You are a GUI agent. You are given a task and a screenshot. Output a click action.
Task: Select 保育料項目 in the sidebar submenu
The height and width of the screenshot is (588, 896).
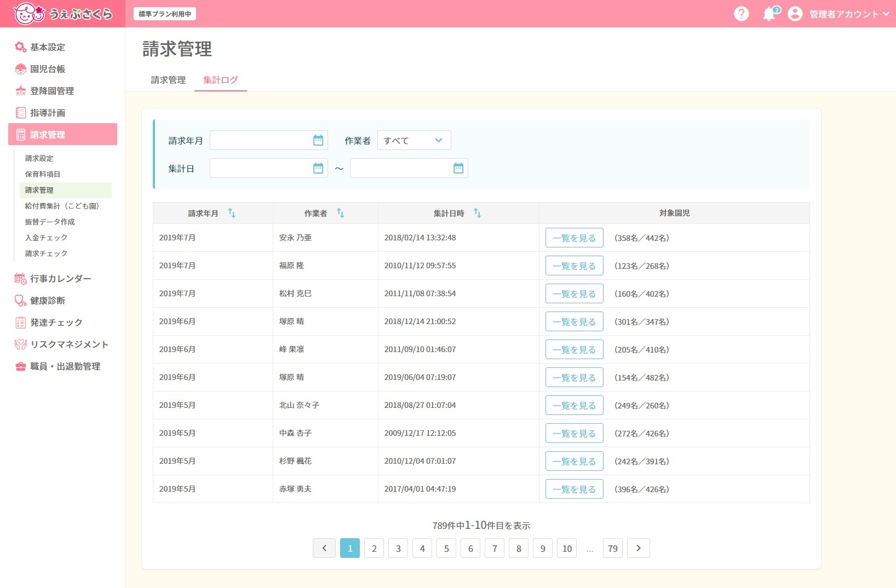43,174
